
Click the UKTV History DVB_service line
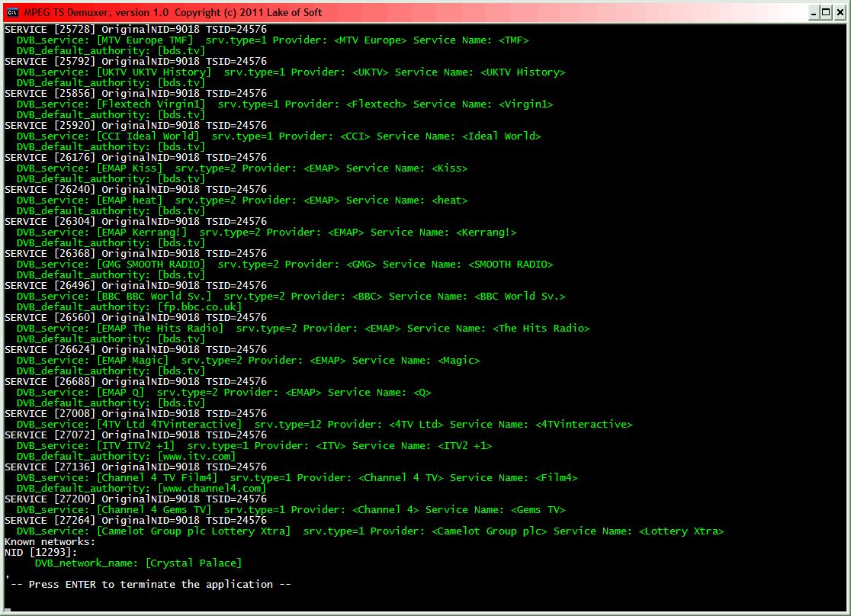pyautogui.click(x=291, y=72)
